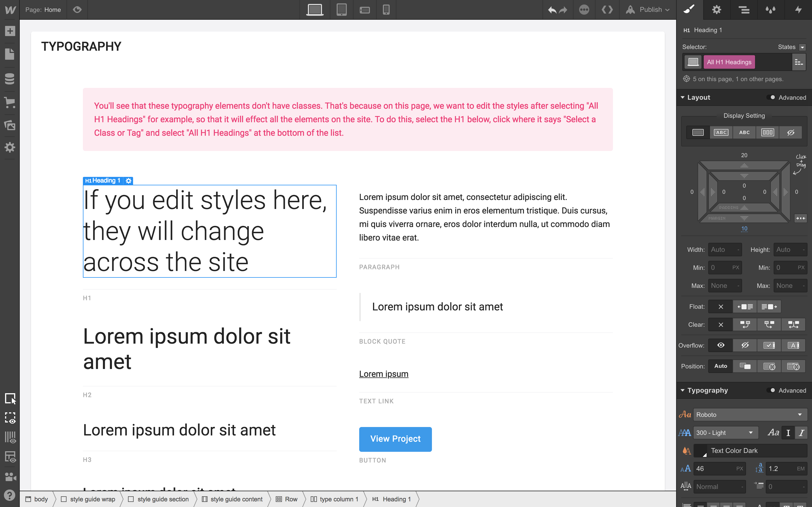Toggle the element settings gear icon
The width and height of the screenshot is (812, 507).
128,181
